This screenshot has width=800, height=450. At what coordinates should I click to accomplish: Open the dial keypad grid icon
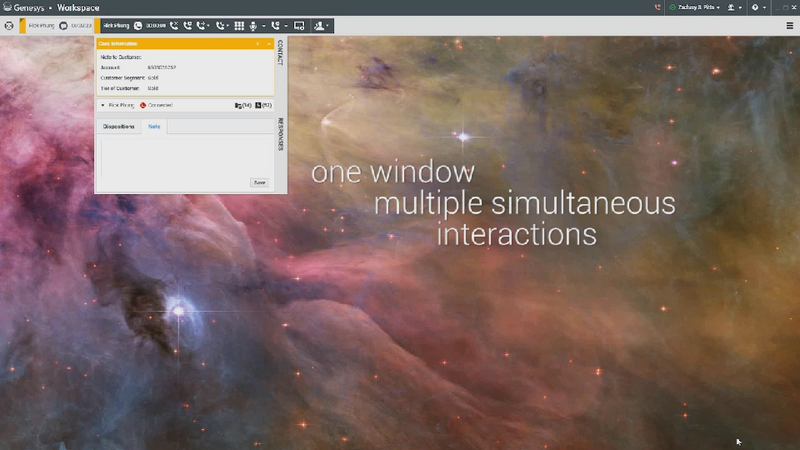239,26
